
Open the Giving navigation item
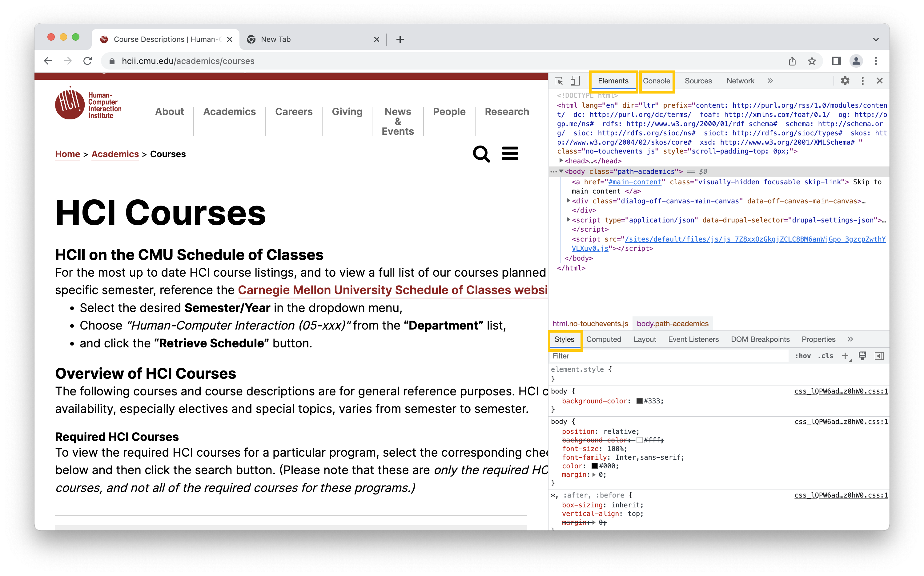click(347, 112)
